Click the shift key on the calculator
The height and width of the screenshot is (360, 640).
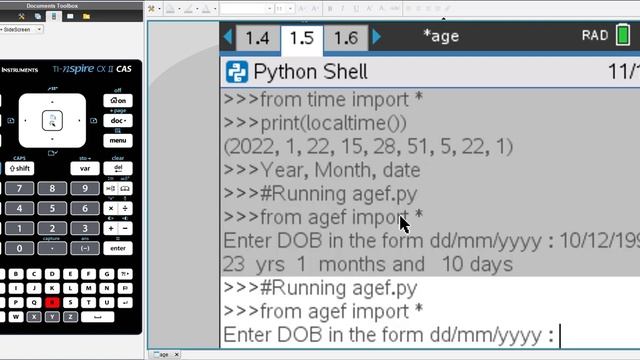coord(19,168)
